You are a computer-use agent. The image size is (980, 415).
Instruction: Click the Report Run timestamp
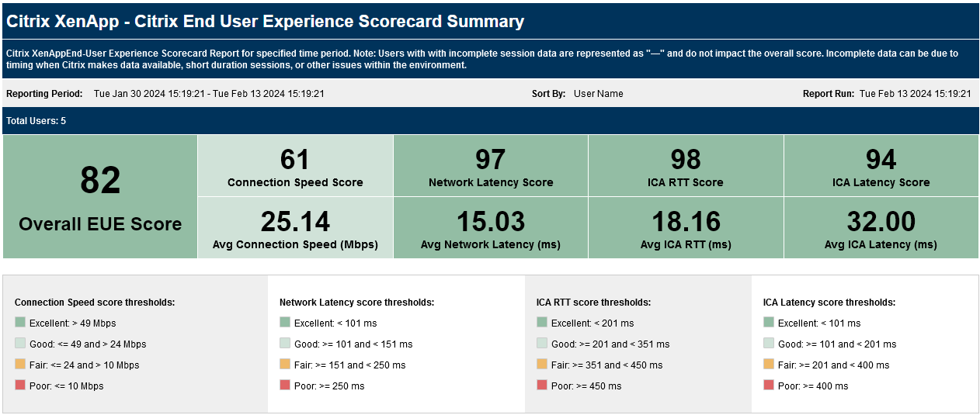(915, 94)
